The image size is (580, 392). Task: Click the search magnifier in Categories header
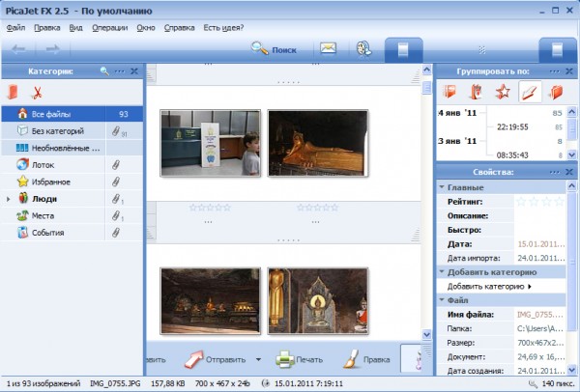104,70
